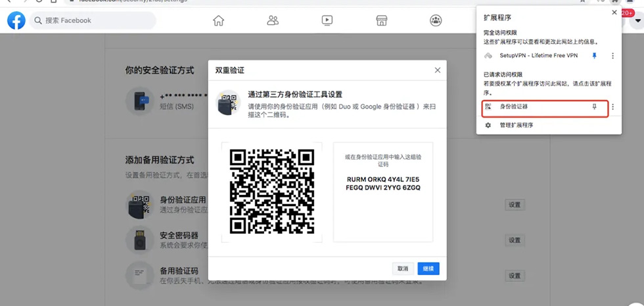
Task: Select SetupVPN - Lifetime Free VPN entry
Action: pos(538,56)
